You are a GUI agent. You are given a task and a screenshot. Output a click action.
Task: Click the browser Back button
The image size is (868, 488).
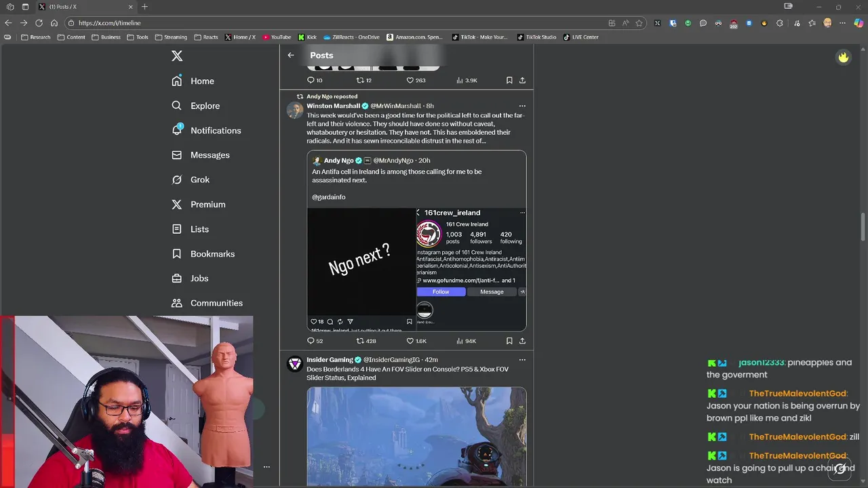coord(8,23)
